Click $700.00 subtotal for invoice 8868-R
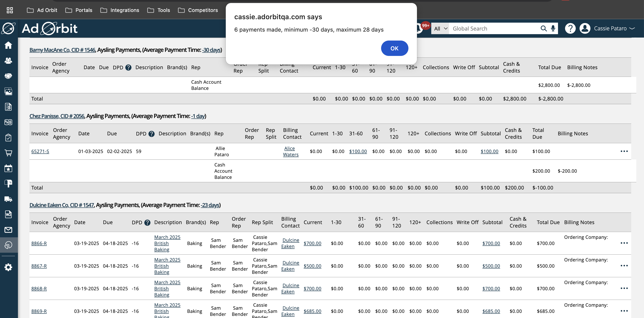The width and height of the screenshot is (644, 318). pyautogui.click(x=491, y=289)
